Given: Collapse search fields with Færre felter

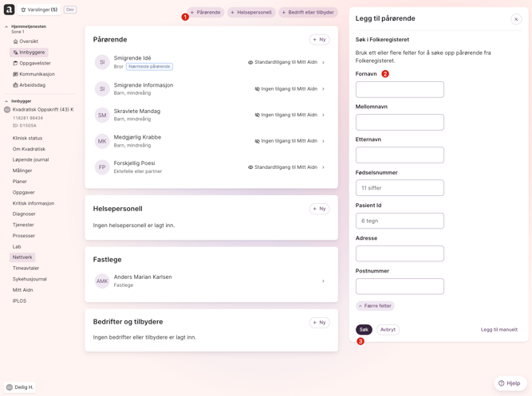Looking at the screenshot, I should click(x=375, y=306).
